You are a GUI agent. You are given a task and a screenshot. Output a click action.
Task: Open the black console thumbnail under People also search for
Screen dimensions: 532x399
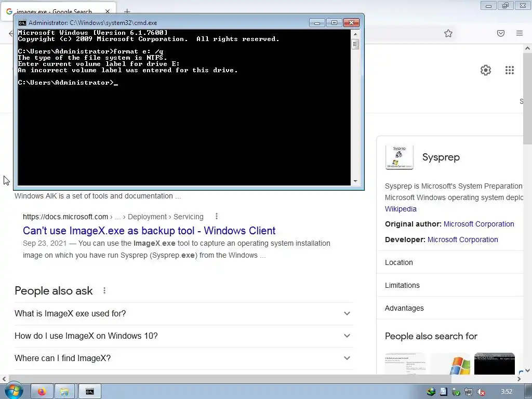click(495, 364)
